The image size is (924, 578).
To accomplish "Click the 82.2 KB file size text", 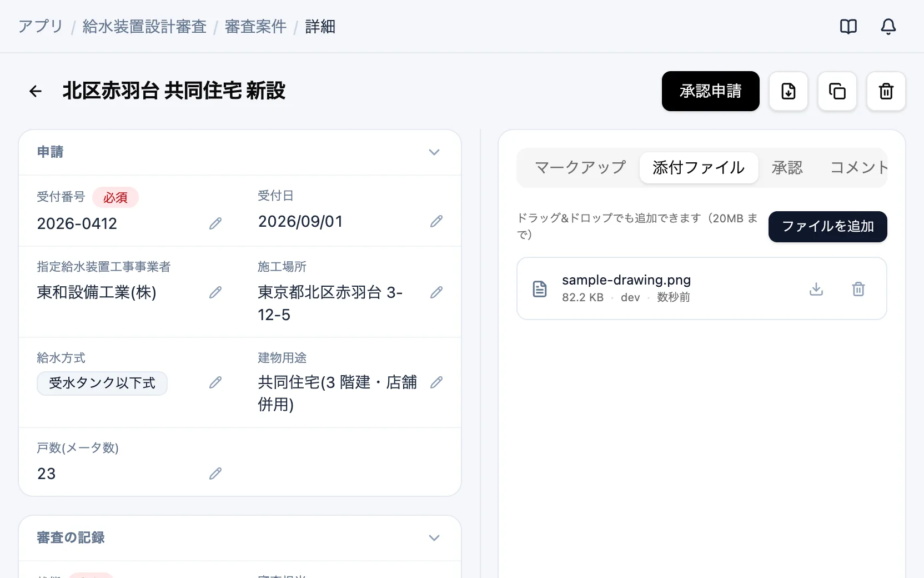I will (582, 297).
